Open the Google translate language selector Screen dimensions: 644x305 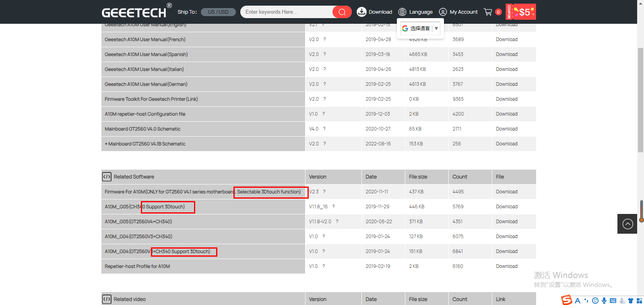420,28
